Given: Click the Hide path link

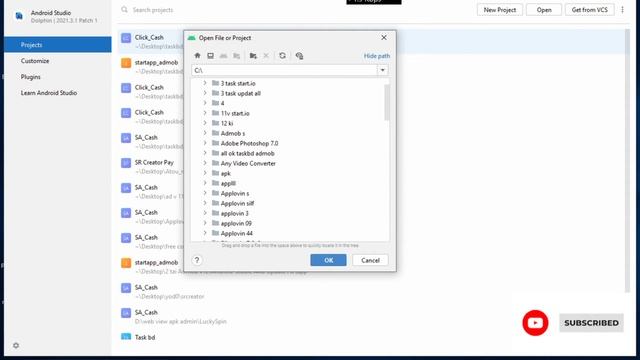Looking at the screenshot, I should [377, 56].
